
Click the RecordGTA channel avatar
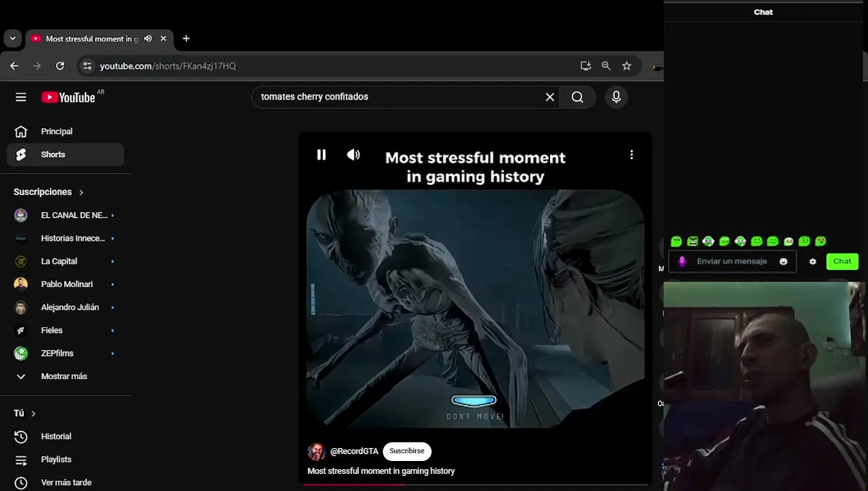click(316, 451)
